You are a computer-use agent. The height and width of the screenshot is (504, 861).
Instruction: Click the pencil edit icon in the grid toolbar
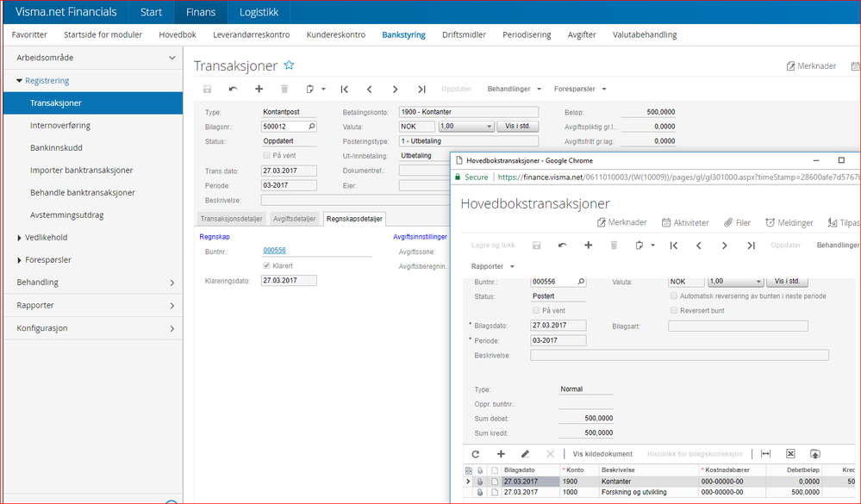526,454
